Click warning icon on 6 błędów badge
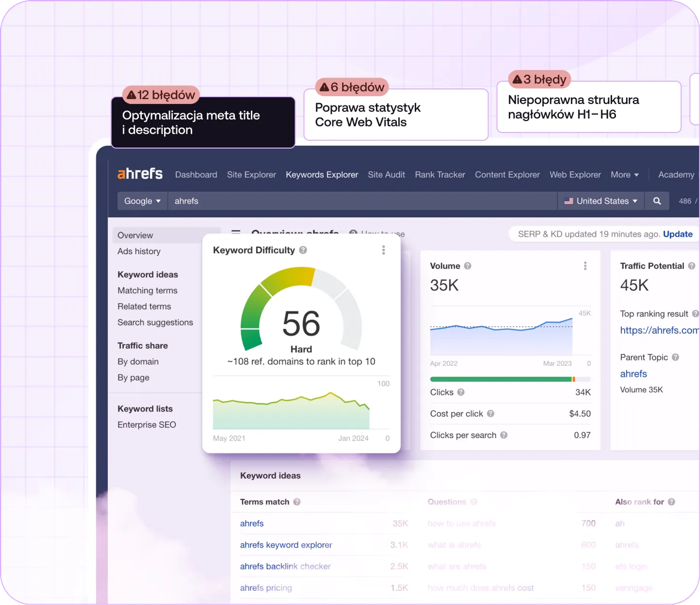700x605 pixels. coord(324,87)
